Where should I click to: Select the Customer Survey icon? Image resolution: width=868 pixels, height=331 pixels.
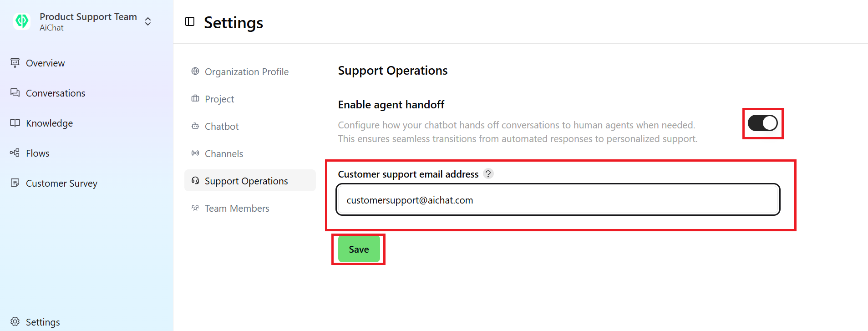(x=15, y=183)
